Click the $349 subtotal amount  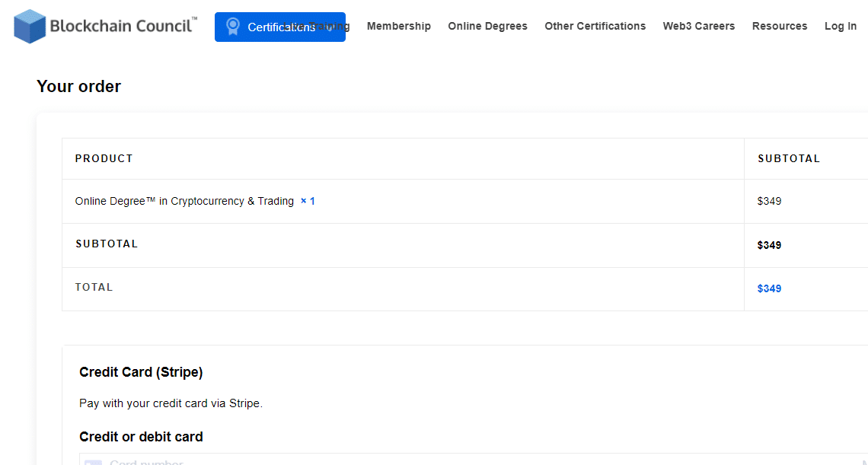pyautogui.click(x=769, y=244)
